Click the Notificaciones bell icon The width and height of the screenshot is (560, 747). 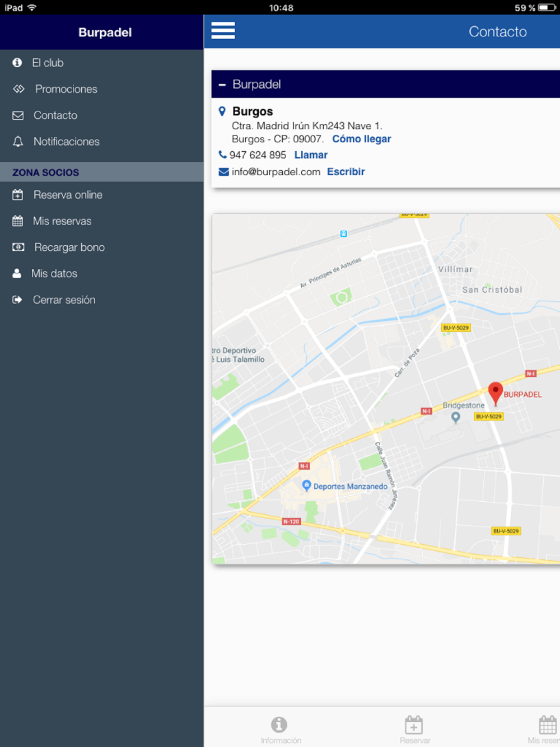tap(18, 142)
